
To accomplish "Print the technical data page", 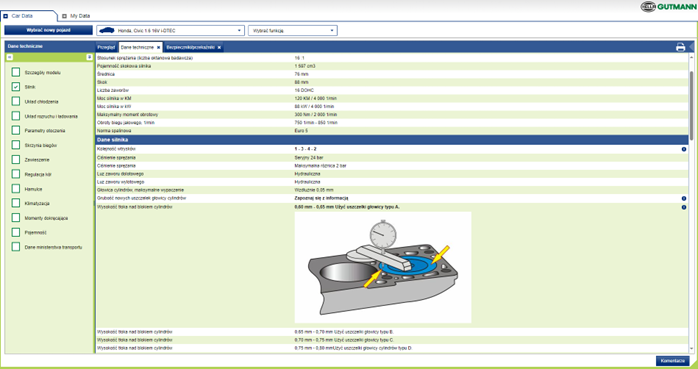I will (680, 47).
